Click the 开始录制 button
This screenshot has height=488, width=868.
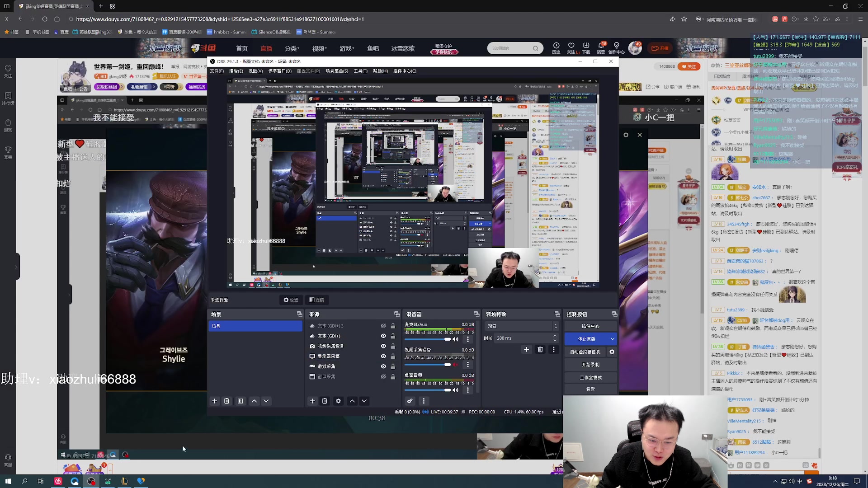(x=590, y=365)
